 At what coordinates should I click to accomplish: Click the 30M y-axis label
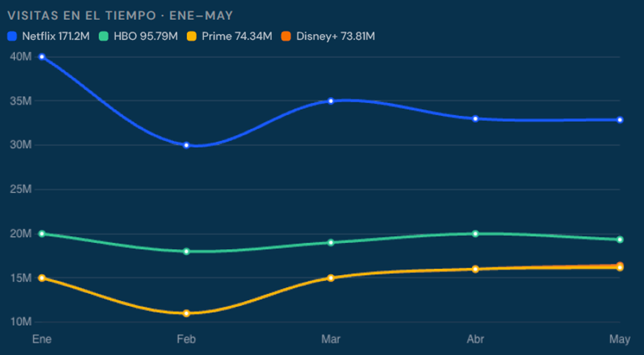coord(21,145)
